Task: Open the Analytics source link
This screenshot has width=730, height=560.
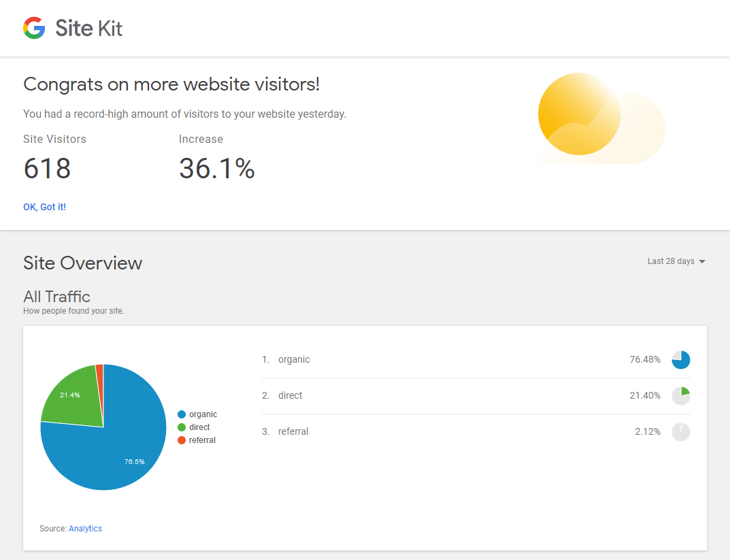Action: click(85, 528)
